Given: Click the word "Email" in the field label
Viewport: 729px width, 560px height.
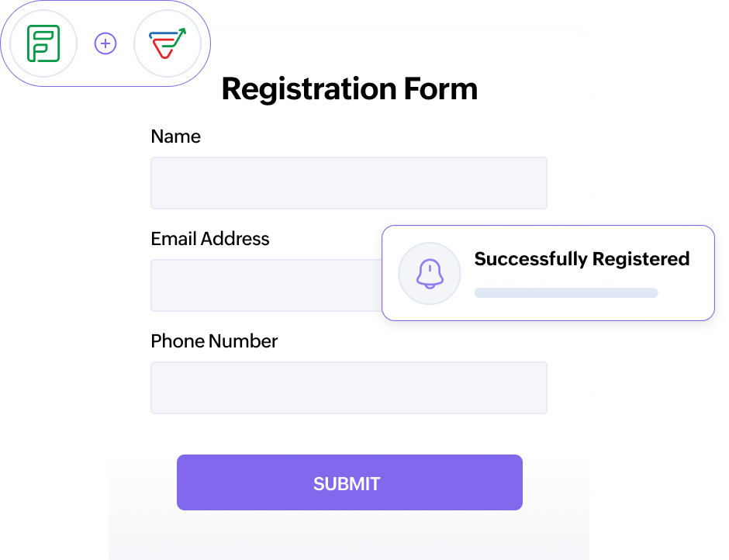Looking at the screenshot, I should click(174, 239).
